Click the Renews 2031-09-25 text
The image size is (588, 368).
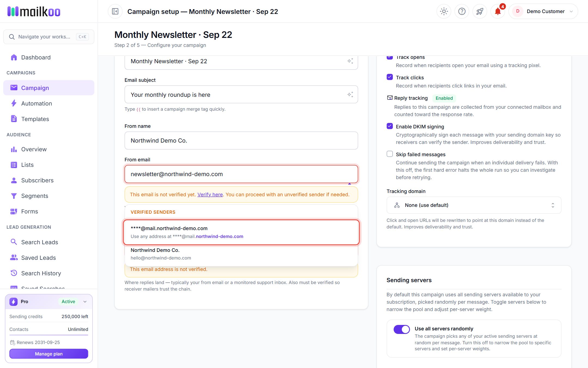[38, 342]
